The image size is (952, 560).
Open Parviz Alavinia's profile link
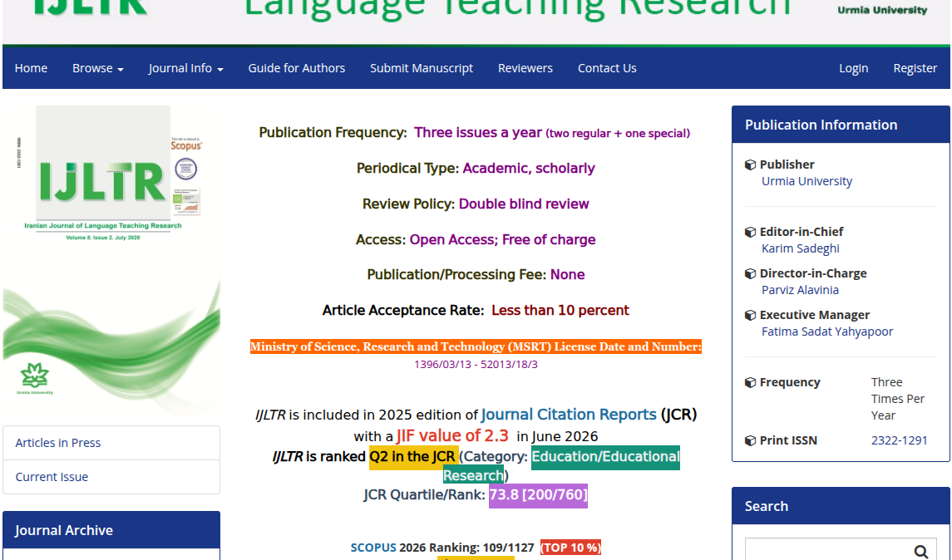(x=800, y=290)
